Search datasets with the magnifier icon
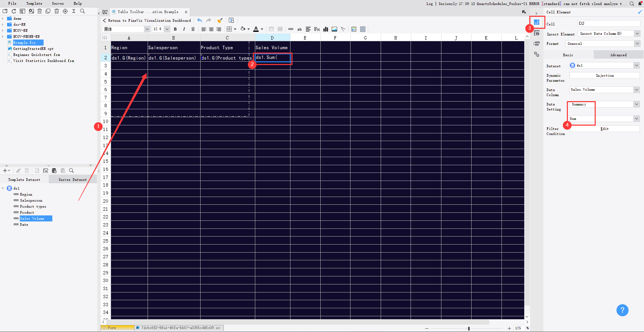Screen dimensions: 644x332 coord(71,171)
